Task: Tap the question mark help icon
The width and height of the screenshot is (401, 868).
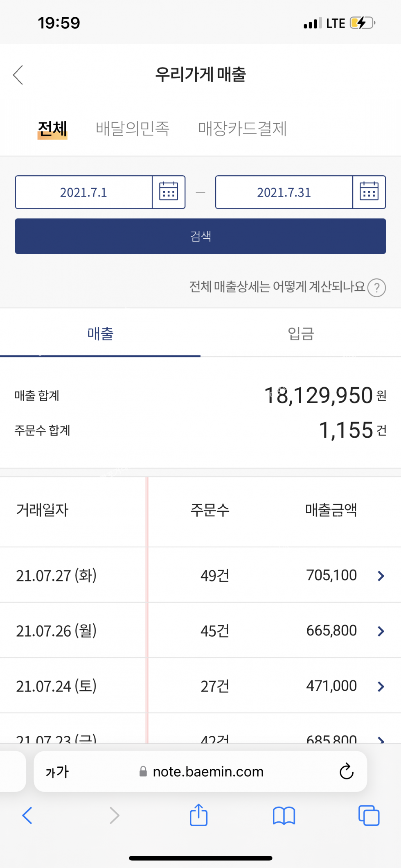Action: (x=376, y=287)
